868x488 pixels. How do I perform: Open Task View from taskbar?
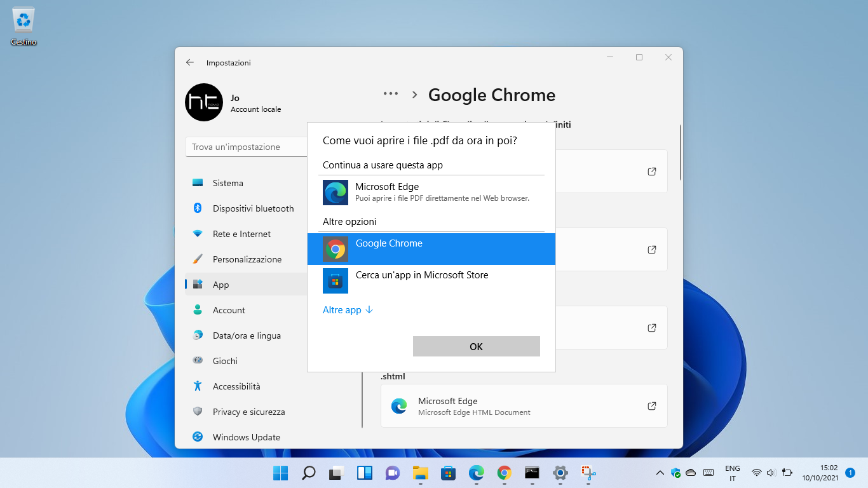tap(336, 473)
